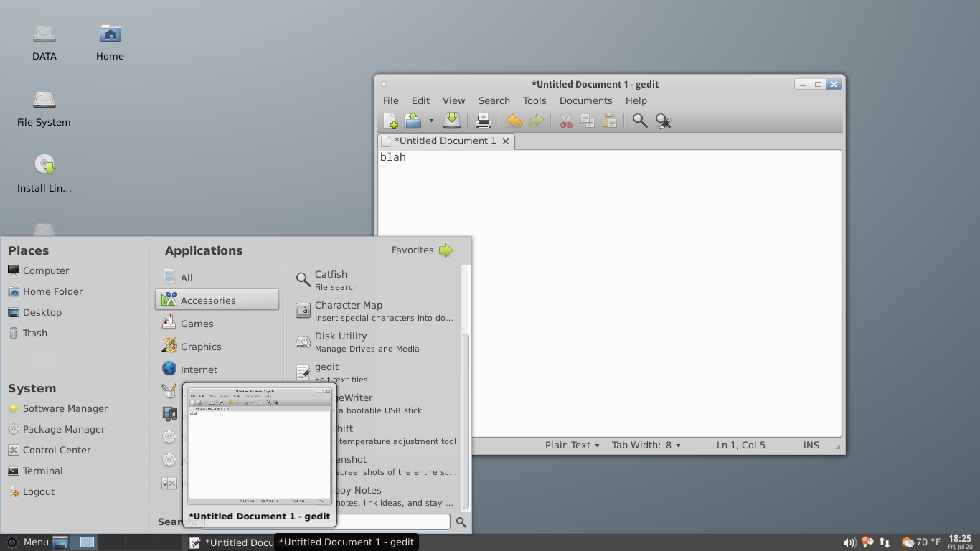Open the dropdown next to the Open button
Screen dimensions: 980x551
432,121
